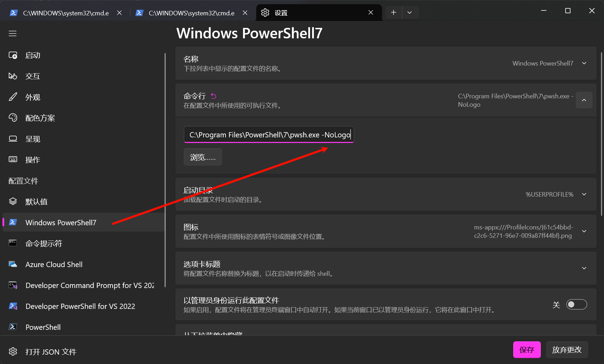Open Developer PowerShell for VS 2022 profile

pos(83,306)
